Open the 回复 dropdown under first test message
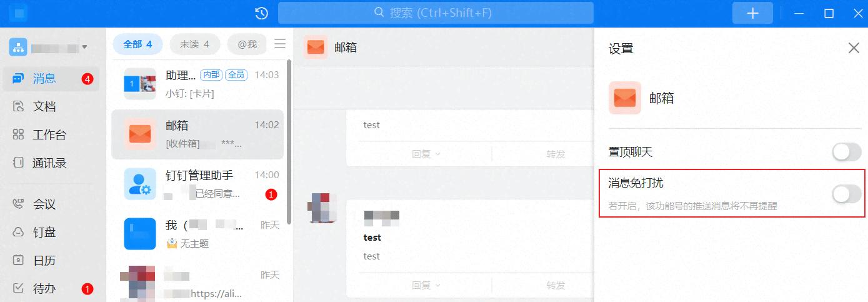The height and width of the screenshot is (302, 868). pos(426,154)
